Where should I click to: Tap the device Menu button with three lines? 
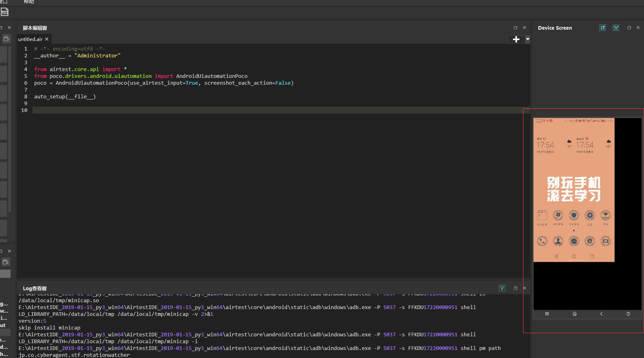click(547, 314)
